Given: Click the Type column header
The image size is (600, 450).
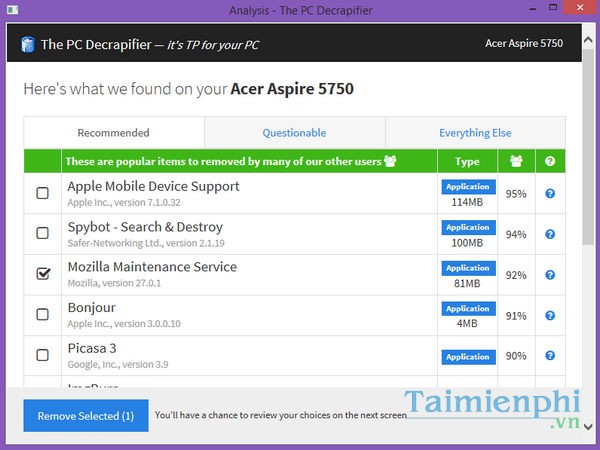Looking at the screenshot, I should tap(467, 161).
